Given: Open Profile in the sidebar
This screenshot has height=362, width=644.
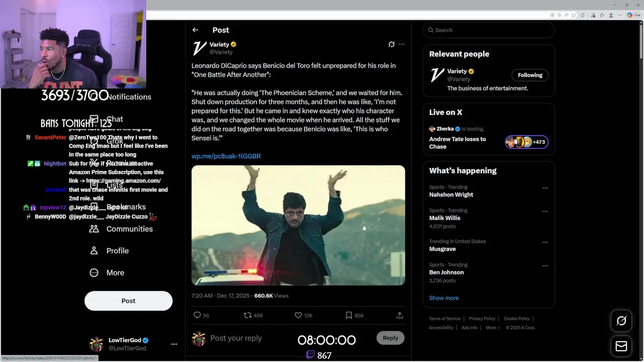Looking at the screenshot, I should coord(109,251).
